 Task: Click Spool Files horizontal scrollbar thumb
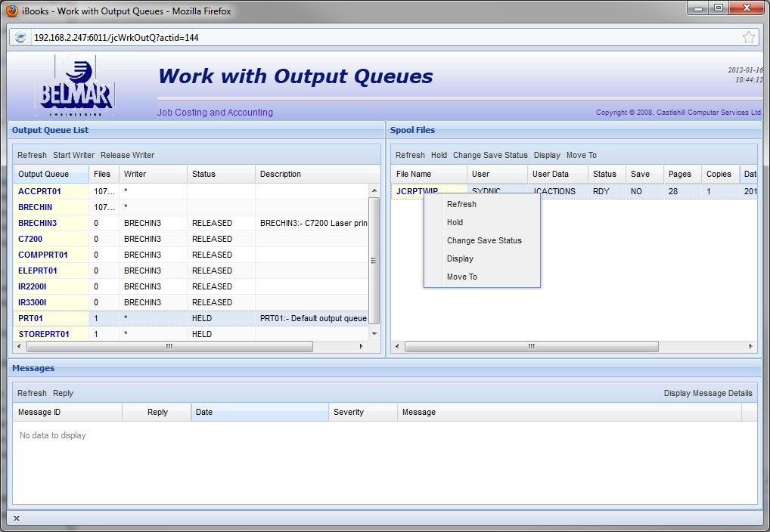[531, 347]
